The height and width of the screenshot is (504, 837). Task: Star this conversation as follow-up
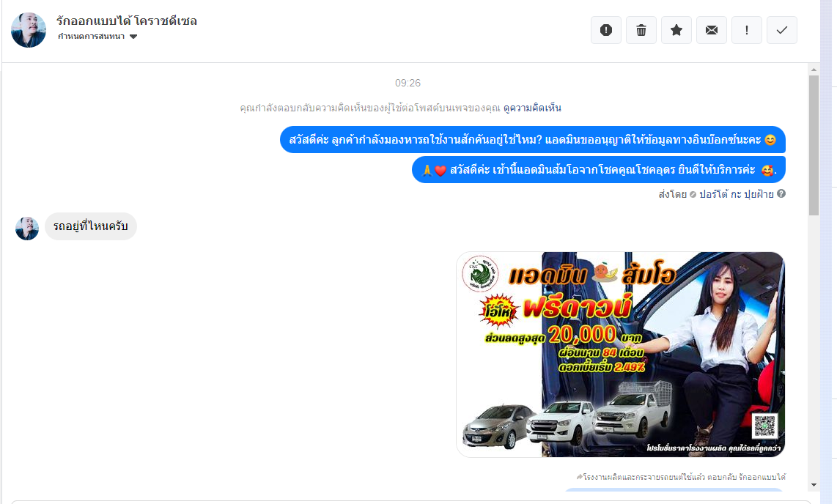pyautogui.click(x=676, y=30)
